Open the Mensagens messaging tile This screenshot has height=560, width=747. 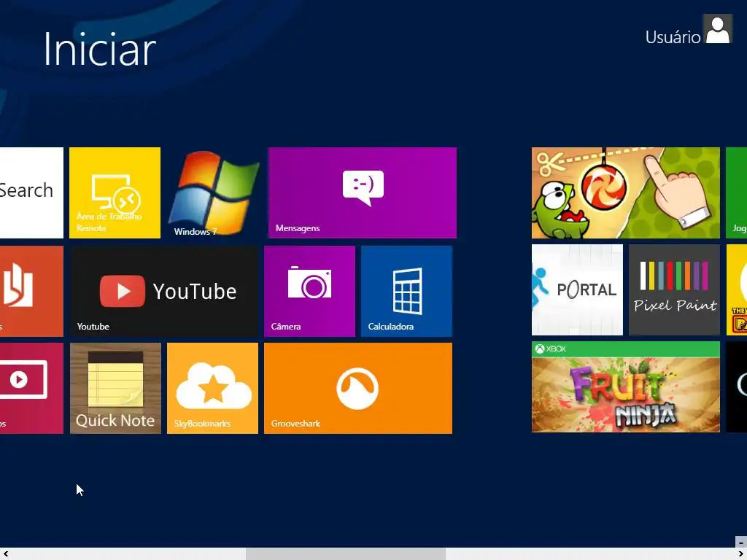[x=363, y=192]
